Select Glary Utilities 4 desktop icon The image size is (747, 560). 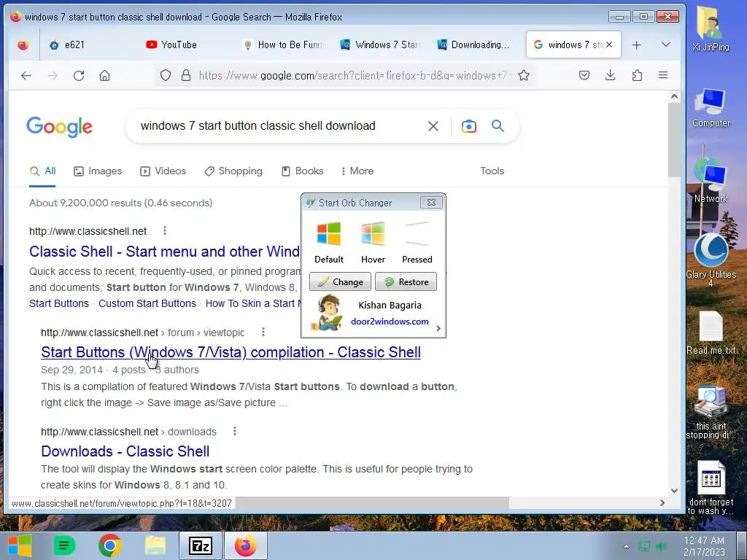coord(711,260)
